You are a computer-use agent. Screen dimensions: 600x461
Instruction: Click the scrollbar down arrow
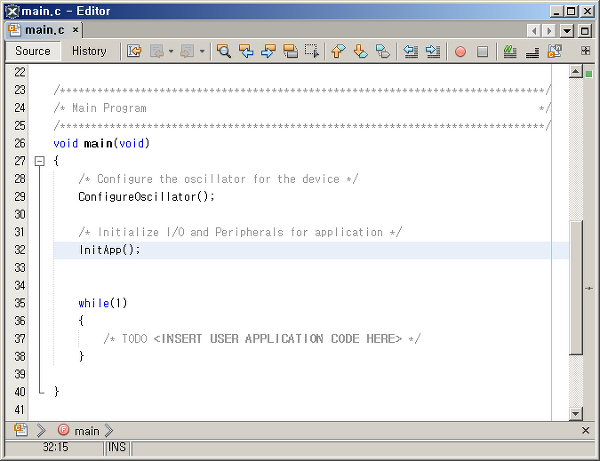(576, 413)
